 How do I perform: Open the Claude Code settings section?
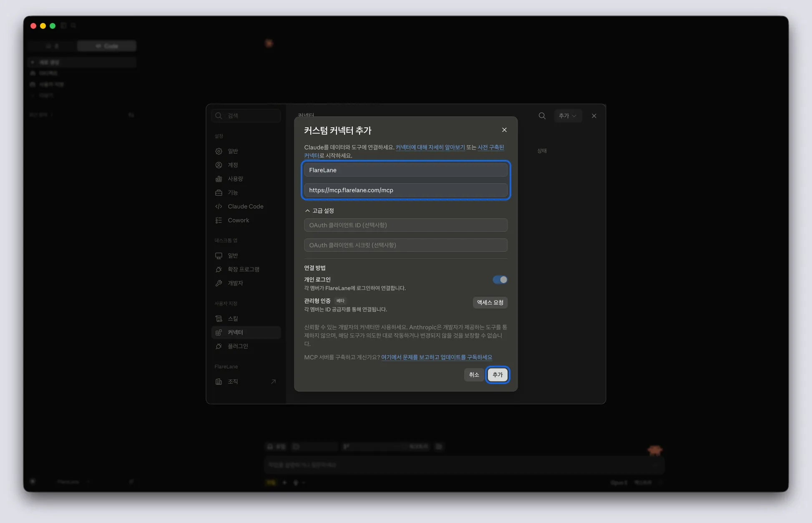(246, 206)
